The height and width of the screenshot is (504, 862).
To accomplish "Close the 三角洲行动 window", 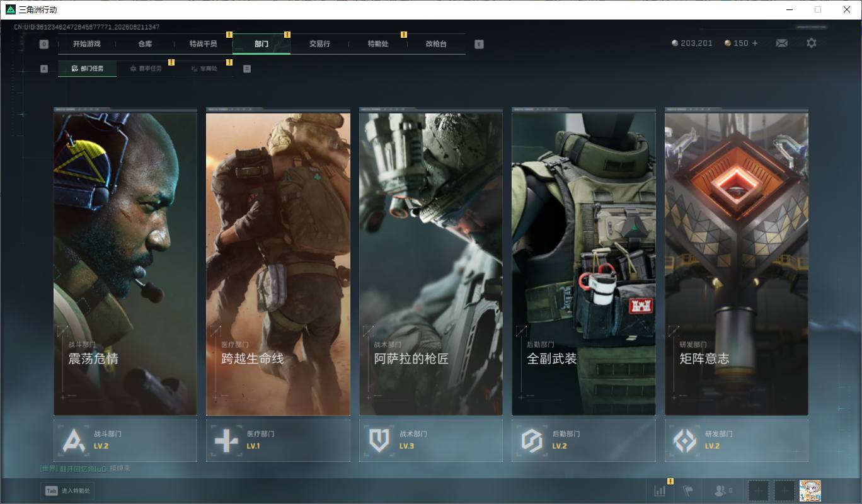I will coord(847,9).
